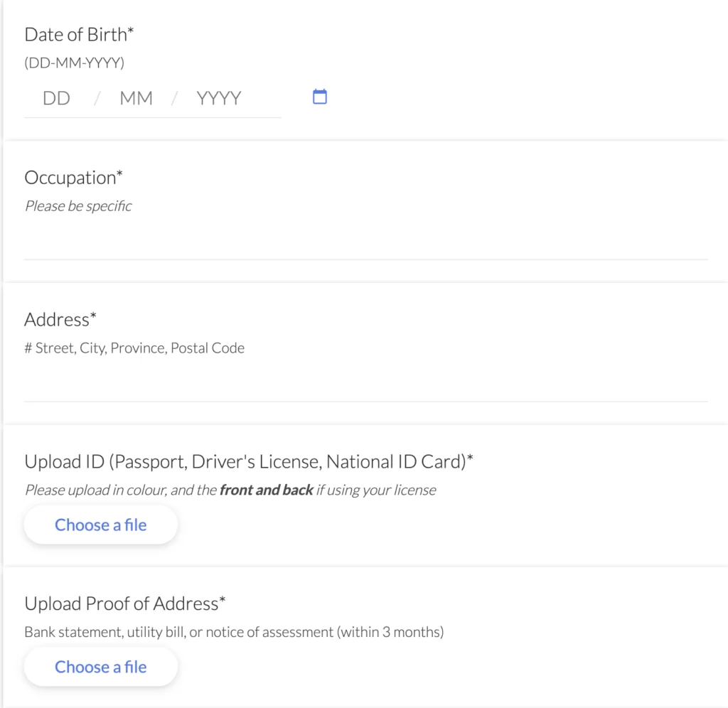Click the YYYY year input field
The height and width of the screenshot is (708, 728).
(218, 98)
